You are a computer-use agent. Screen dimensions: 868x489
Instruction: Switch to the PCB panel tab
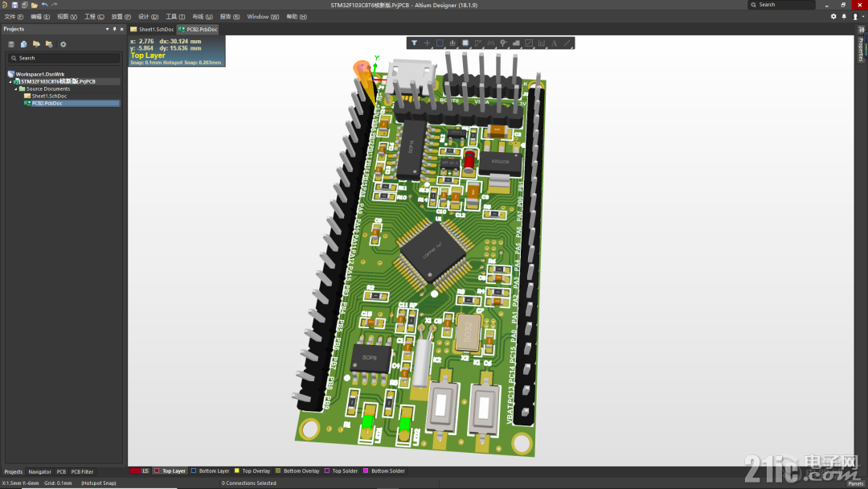coord(61,472)
